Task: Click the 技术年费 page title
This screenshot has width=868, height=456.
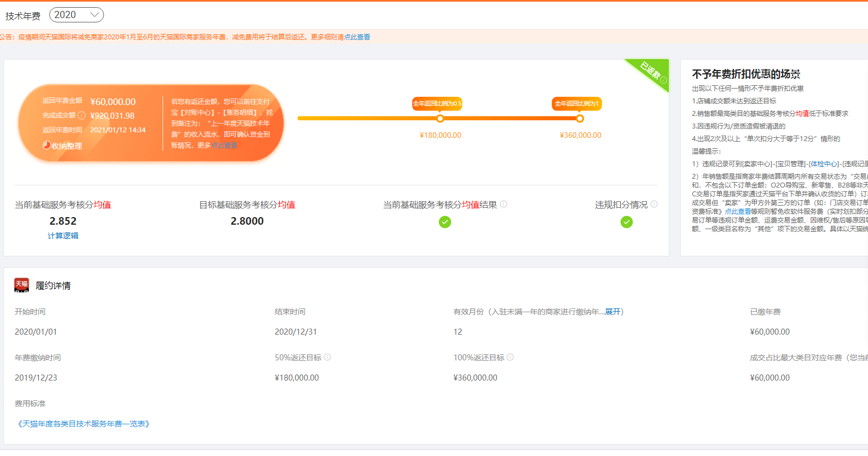Action: pos(23,16)
